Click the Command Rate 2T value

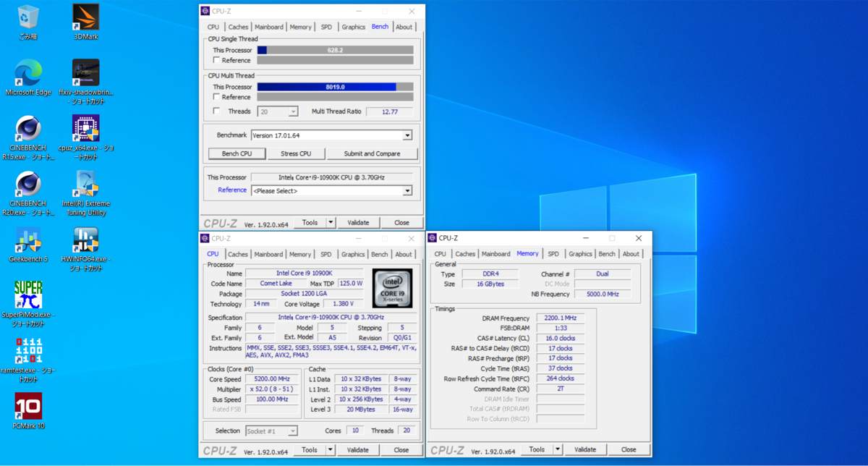tap(560, 389)
